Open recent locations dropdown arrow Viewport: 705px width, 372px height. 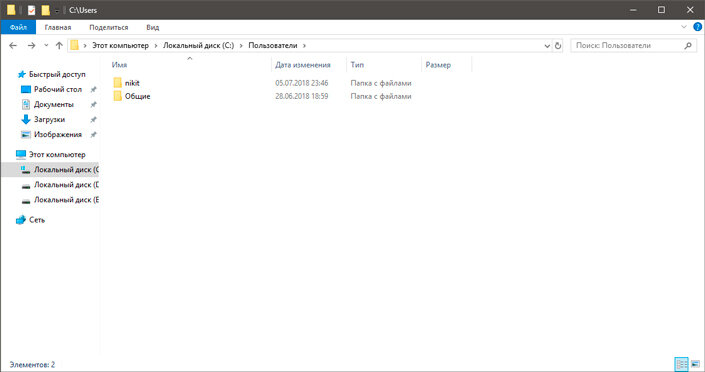[46, 45]
